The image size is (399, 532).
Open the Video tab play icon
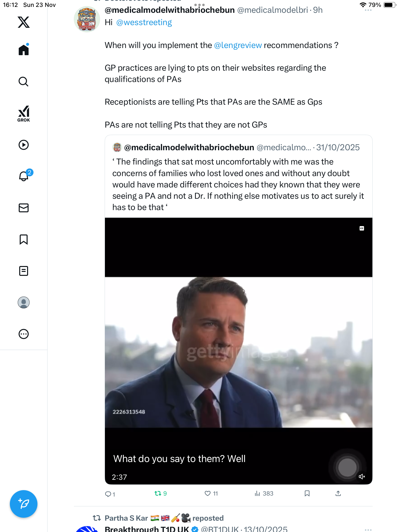pos(24,145)
